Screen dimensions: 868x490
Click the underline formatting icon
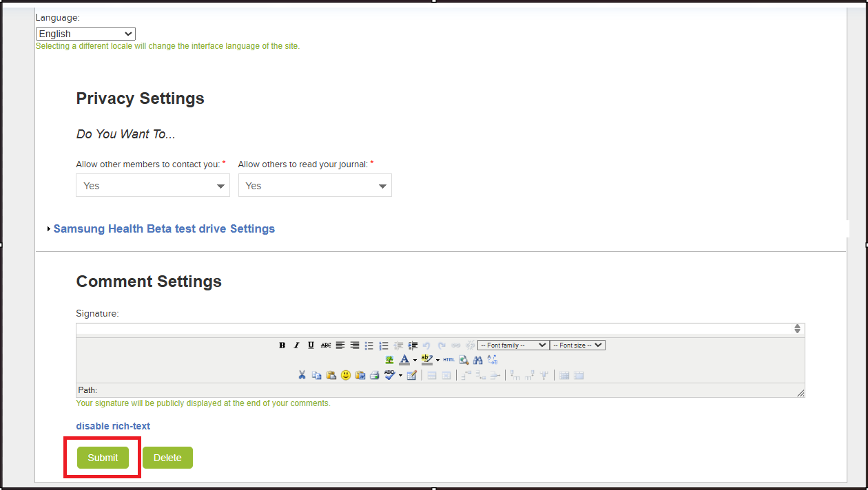tap(311, 345)
